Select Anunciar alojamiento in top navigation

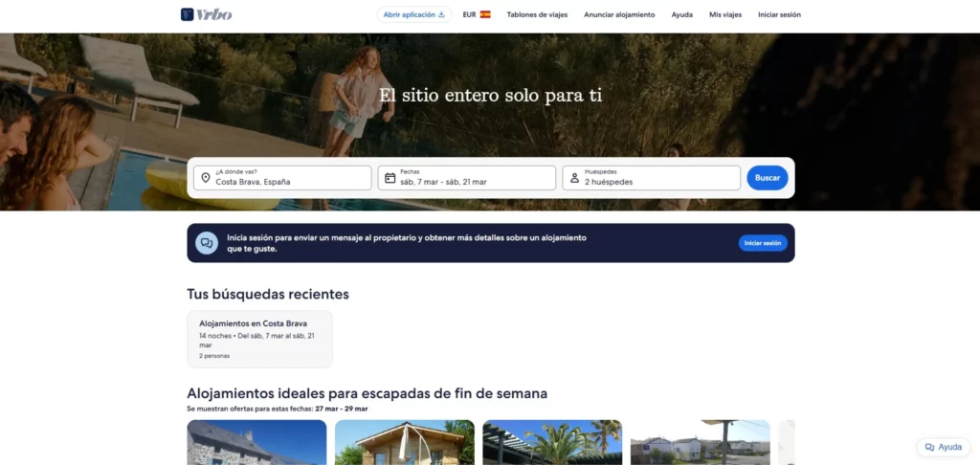point(619,14)
